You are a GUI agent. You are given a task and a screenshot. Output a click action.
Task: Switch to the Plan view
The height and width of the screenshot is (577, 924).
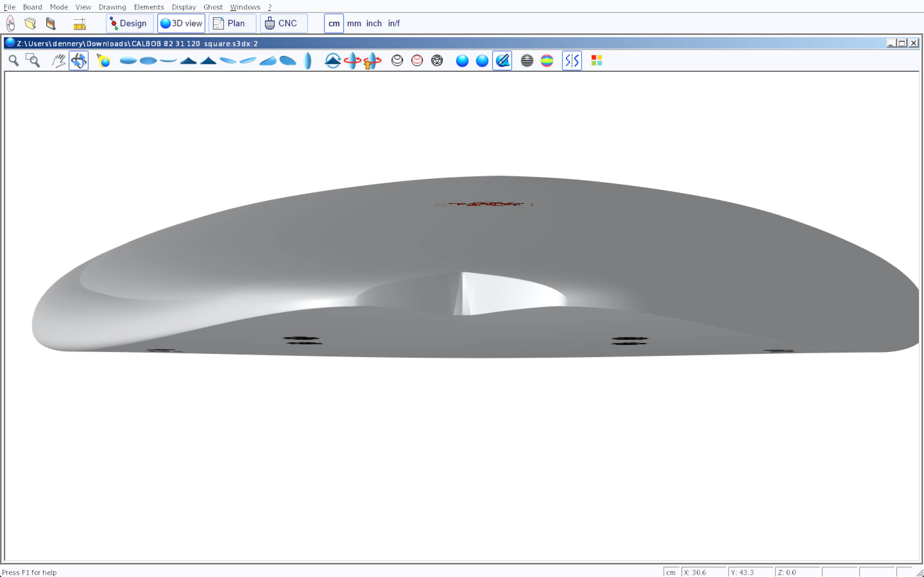tap(232, 24)
